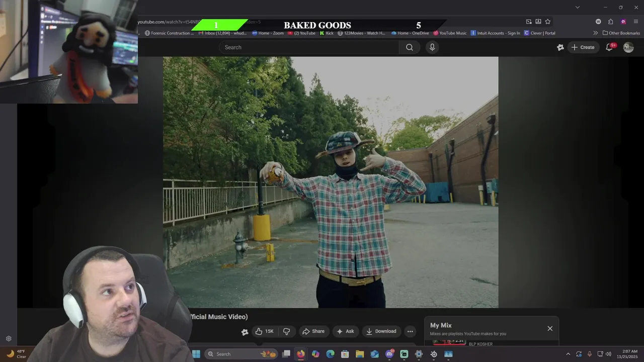Expand the browser tab list chevron

(578, 7)
